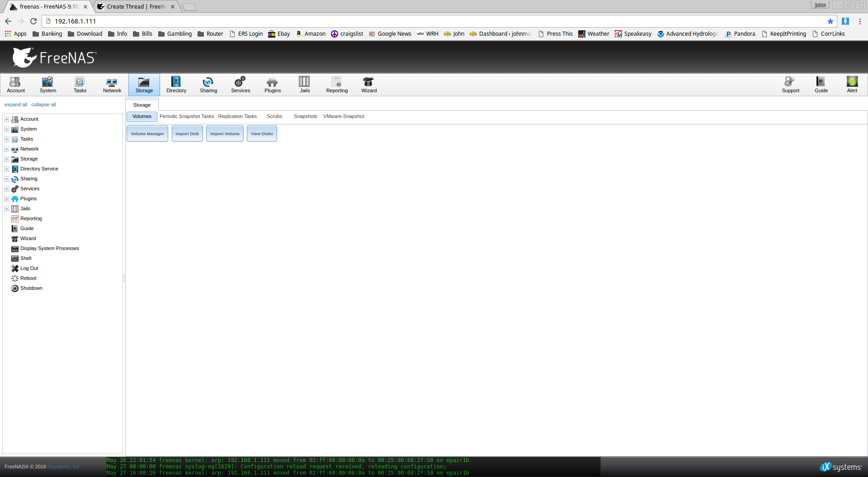
Task: Open the Directory toolbar icon
Action: click(176, 85)
